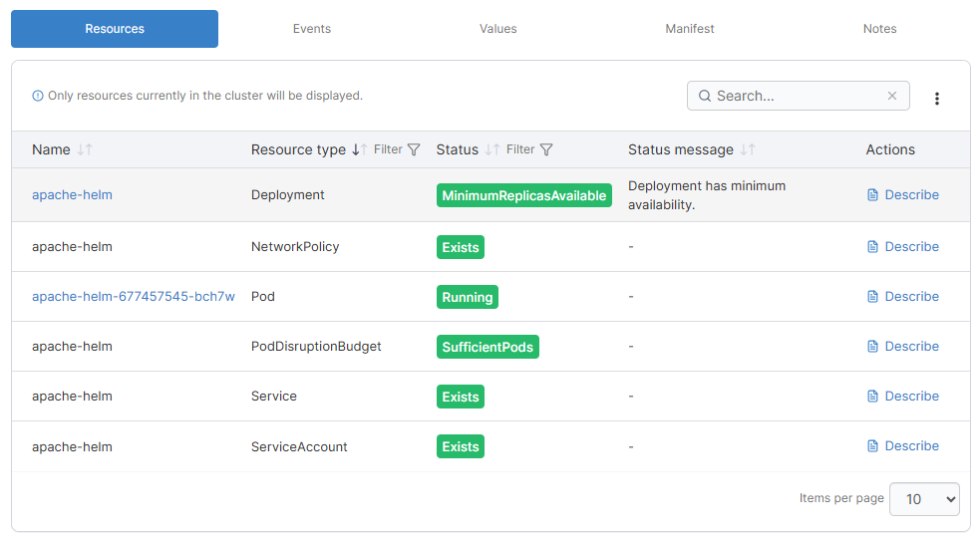Describe the ServiceAccount resource
The image size is (980, 541).
(x=903, y=446)
